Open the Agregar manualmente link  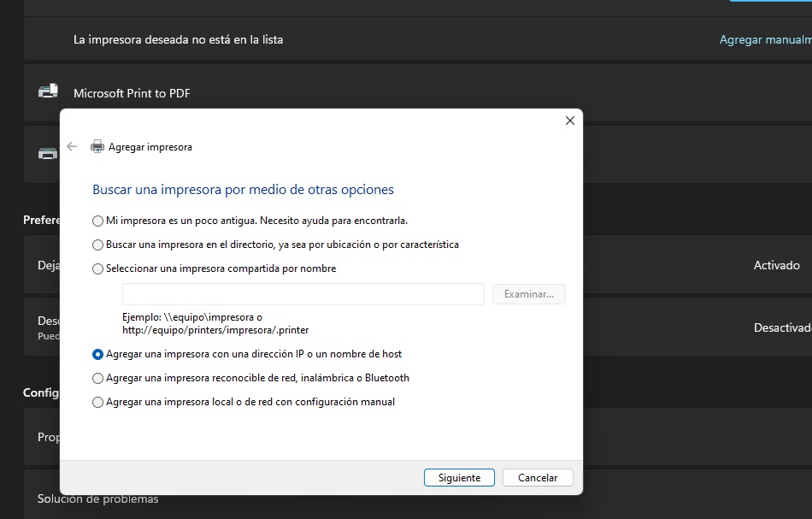coord(764,39)
